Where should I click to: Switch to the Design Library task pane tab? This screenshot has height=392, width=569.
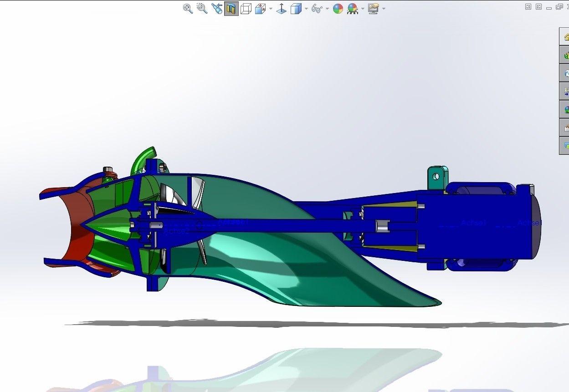pos(565,55)
